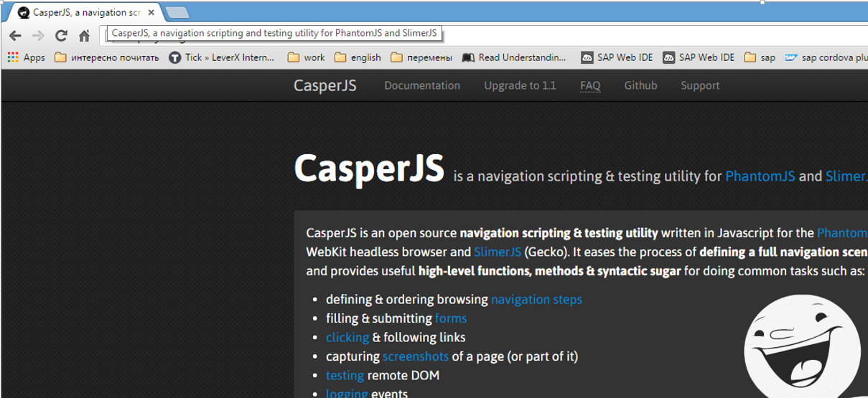
Task: Open the 'screenshots' link
Action: point(416,356)
